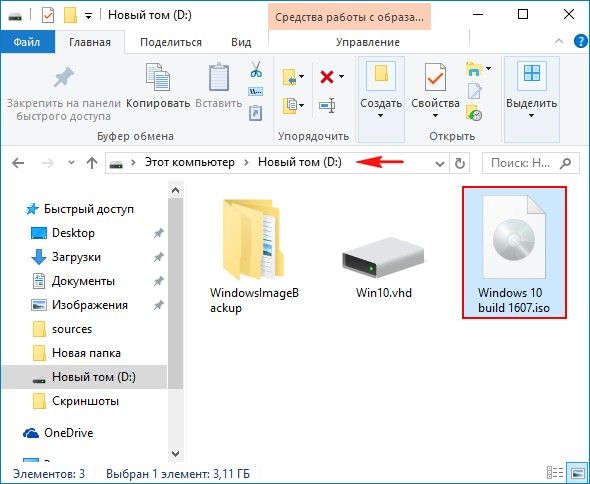Click the Rename icon
This screenshot has width=590, height=484.
tap(327, 106)
